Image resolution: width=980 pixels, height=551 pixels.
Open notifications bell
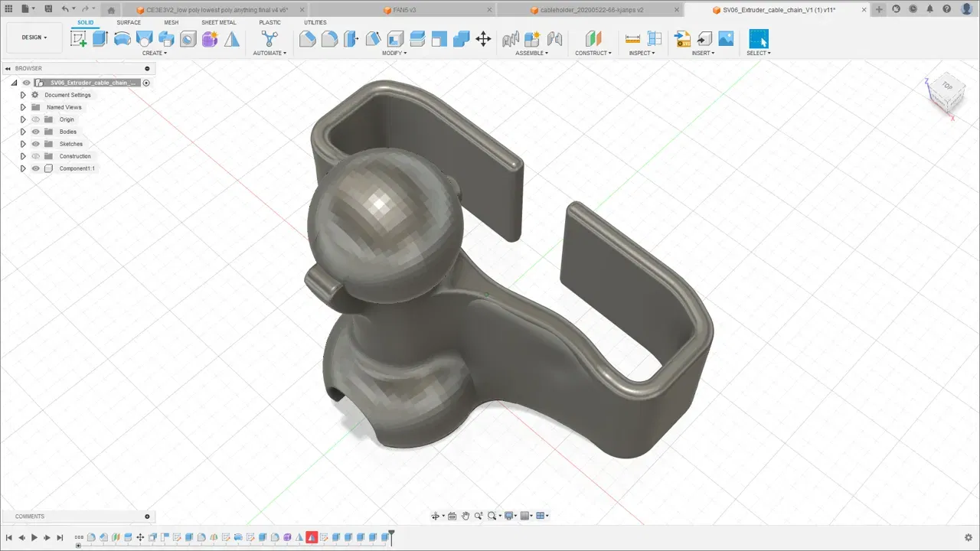tap(929, 9)
